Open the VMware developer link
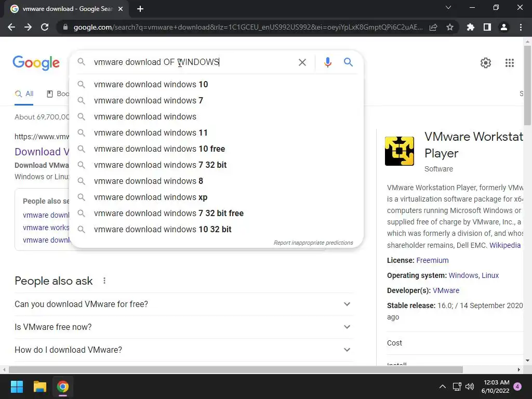This screenshot has width=532, height=399. point(446,290)
